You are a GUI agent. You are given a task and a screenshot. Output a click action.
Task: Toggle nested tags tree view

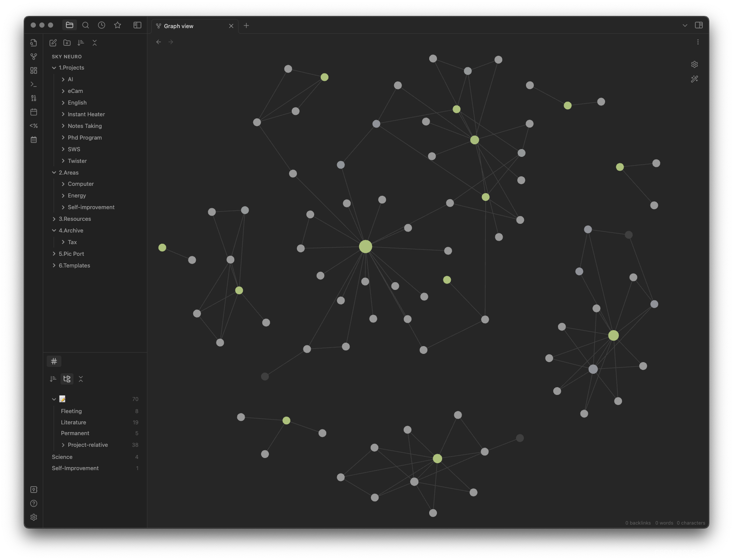point(67,379)
